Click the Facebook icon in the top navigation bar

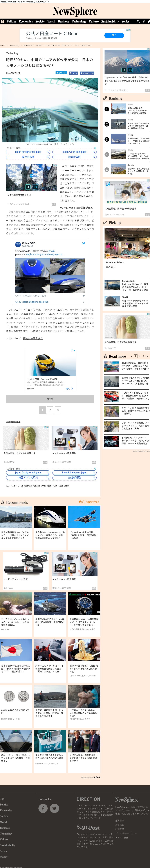click(144, 21)
